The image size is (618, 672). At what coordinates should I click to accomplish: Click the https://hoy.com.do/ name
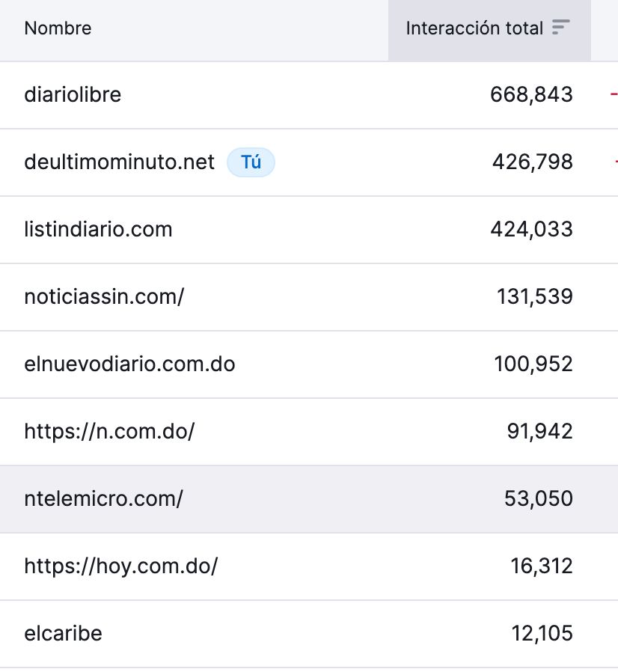point(121,566)
